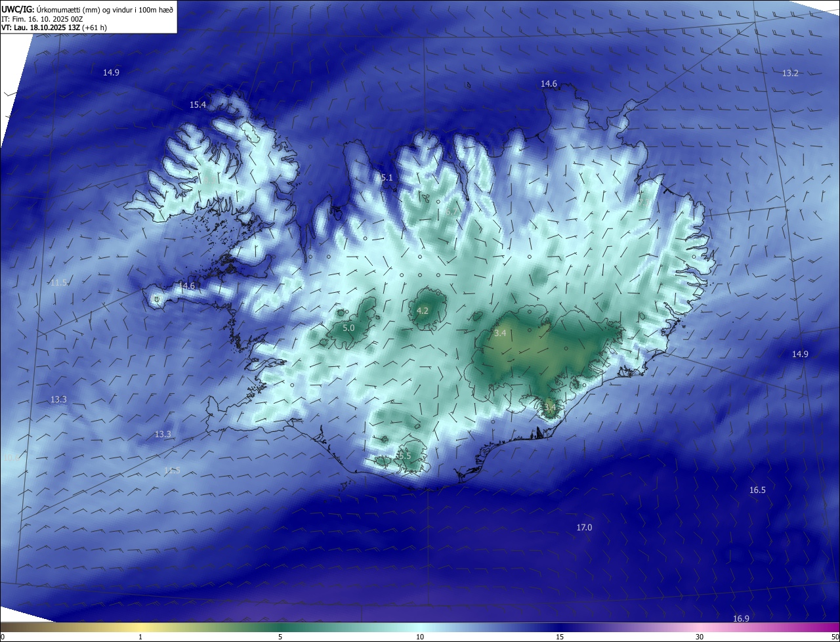
Task: Click the 'UWC/IG: Úrkomumætti (mm) og vindur' title
Action: (87, 9)
